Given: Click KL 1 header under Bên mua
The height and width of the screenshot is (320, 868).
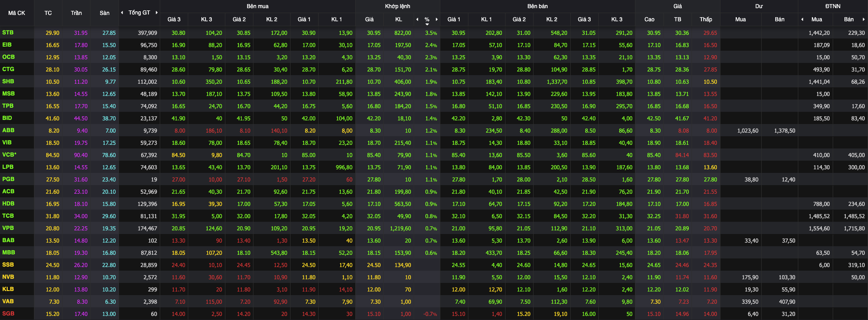Looking at the screenshot, I should [x=337, y=19].
